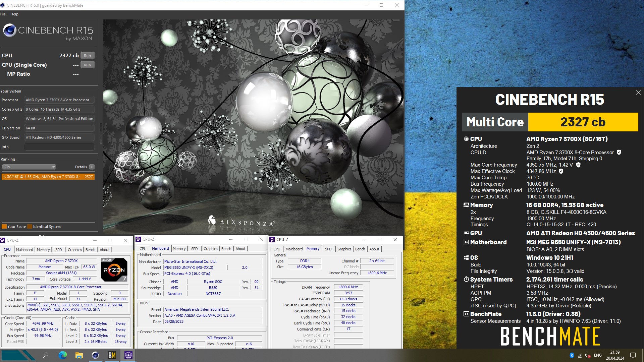Viewport: 644px width, 362px height.
Task: Open the Start menu button
Action: pyautogui.click(x=18, y=355)
